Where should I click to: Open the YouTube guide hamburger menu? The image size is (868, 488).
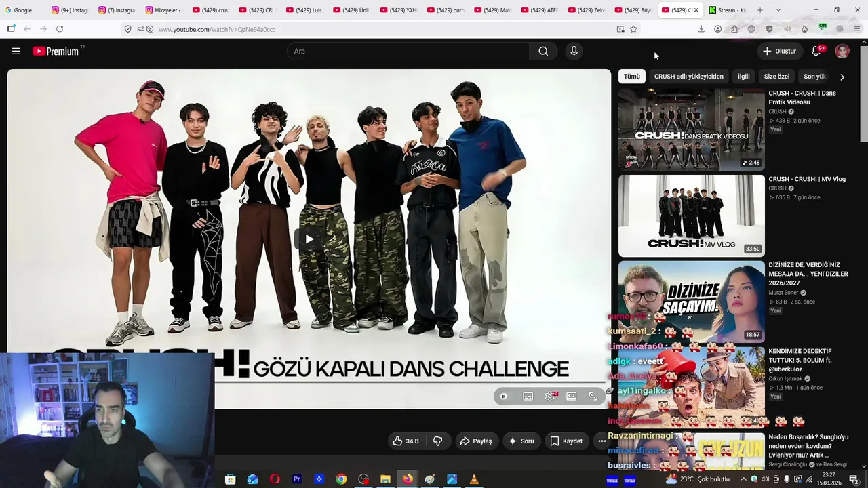[16, 51]
